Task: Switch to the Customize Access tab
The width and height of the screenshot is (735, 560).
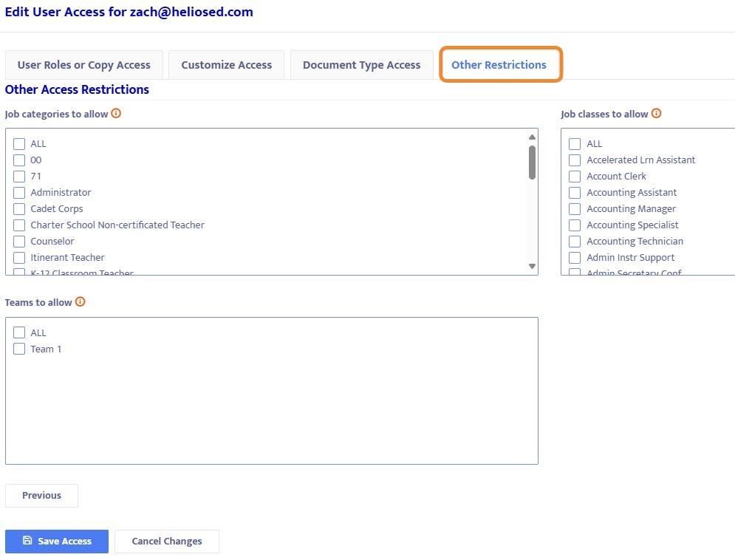Action: click(226, 65)
